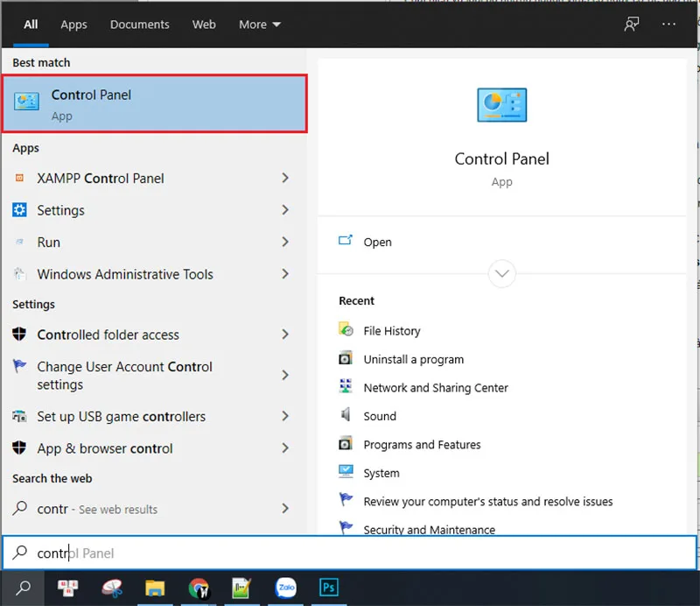Viewport: 700px width, 606px height.
Task: Expand the Settings app result arrow
Action: pos(285,209)
